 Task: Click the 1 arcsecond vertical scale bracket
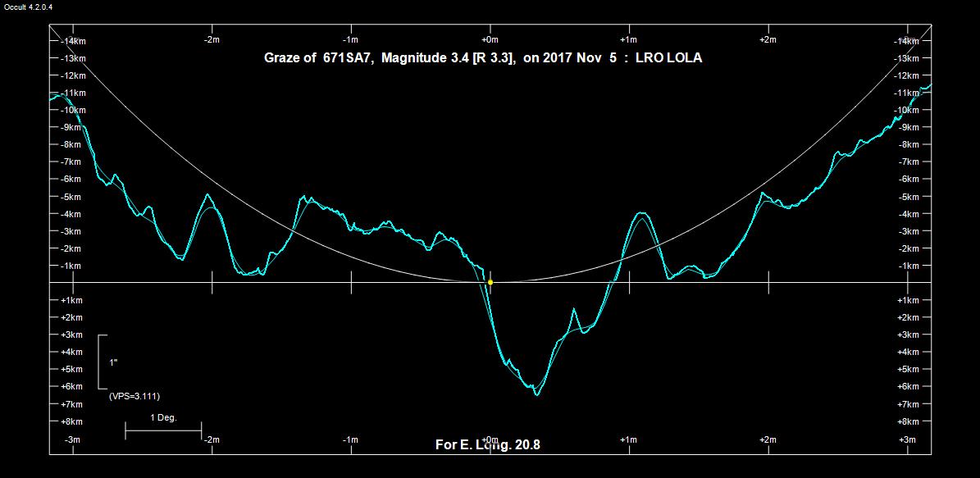click(100, 362)
